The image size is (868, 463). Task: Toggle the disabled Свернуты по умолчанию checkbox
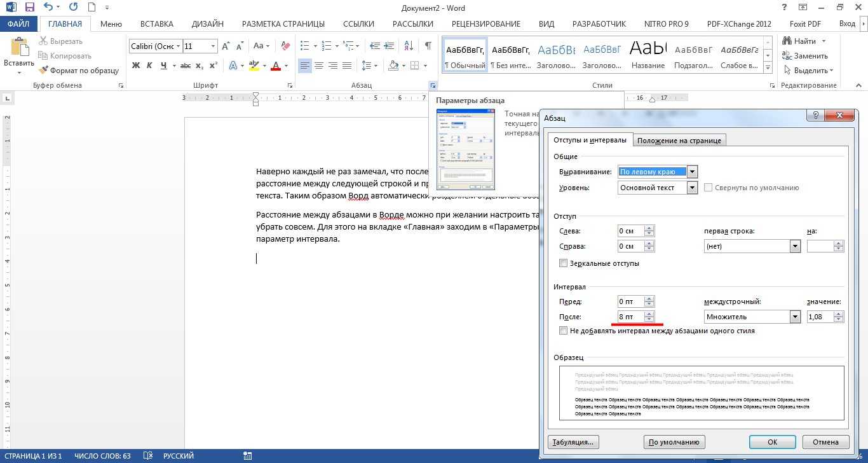(709, 188)
